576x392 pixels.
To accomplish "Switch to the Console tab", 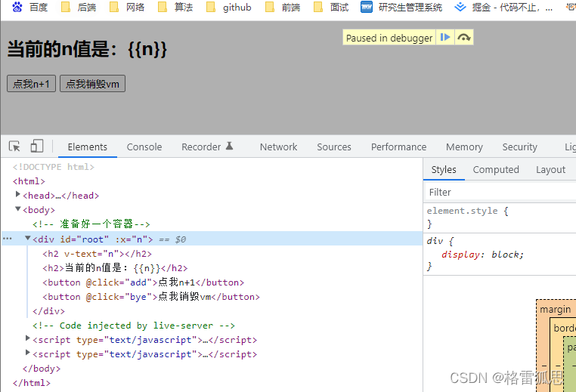I will [x=144, y=147].
